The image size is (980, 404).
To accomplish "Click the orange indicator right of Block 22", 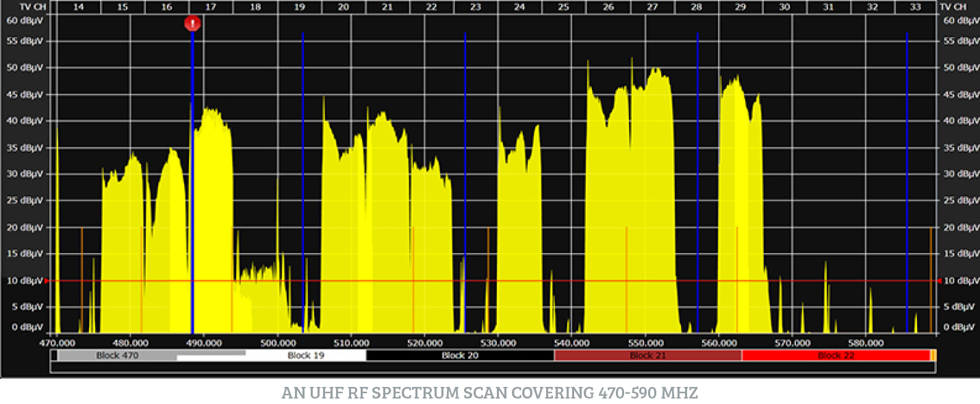I will tap(933, 355).
